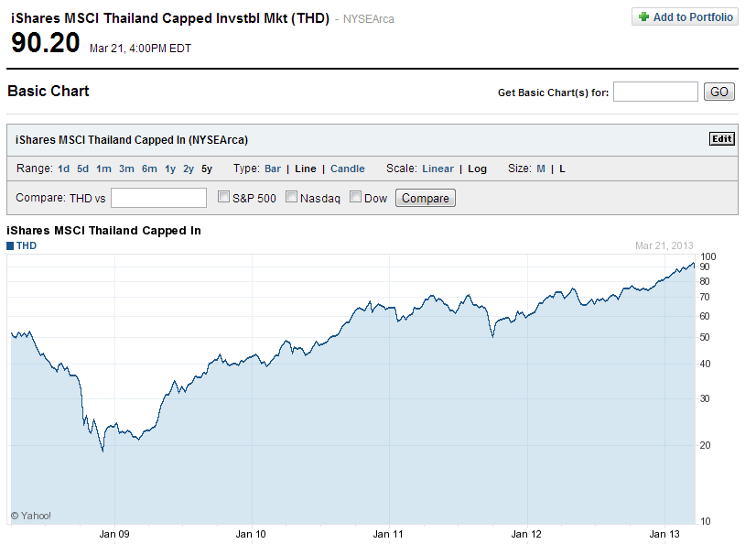Set chart size to M
Image resolution: width=756 pixels, height=544 pixels.
click(x=541, y=169)
